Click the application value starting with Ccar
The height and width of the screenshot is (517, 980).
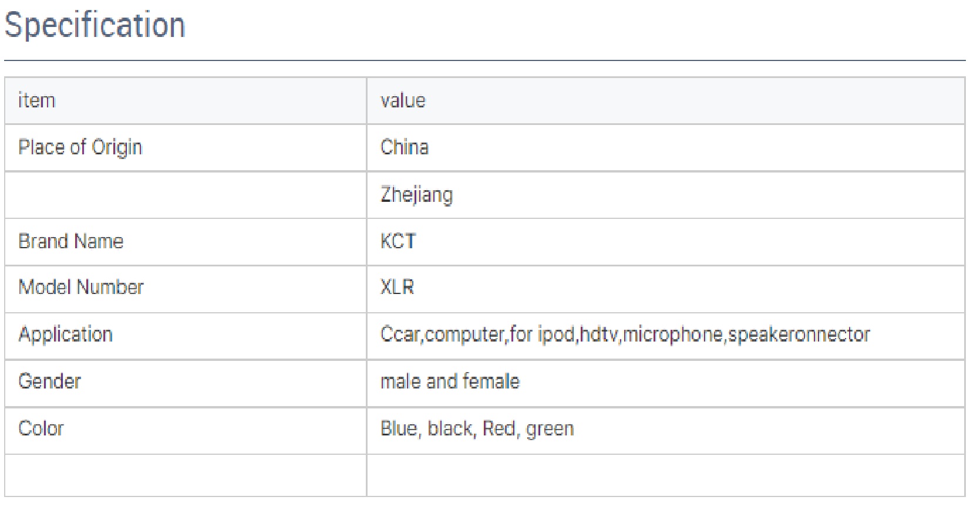point(625,334)
